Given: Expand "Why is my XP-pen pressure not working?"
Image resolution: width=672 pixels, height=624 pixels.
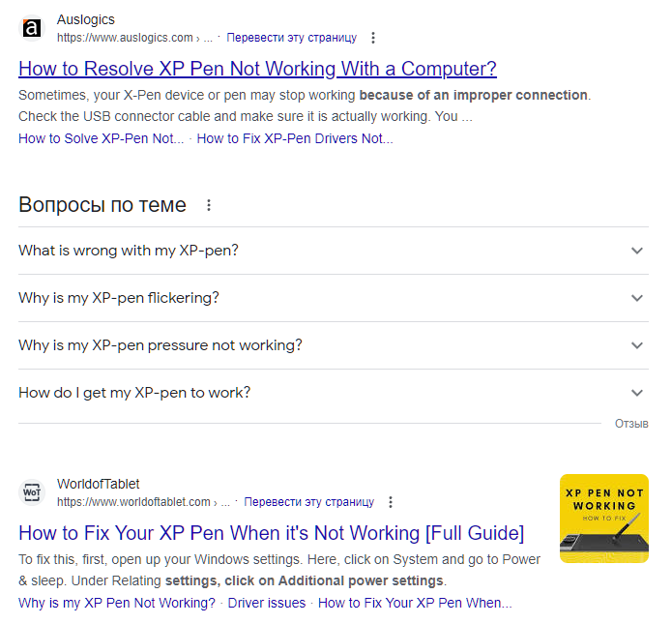Looking at the screenshot, I should pos(334,345).
